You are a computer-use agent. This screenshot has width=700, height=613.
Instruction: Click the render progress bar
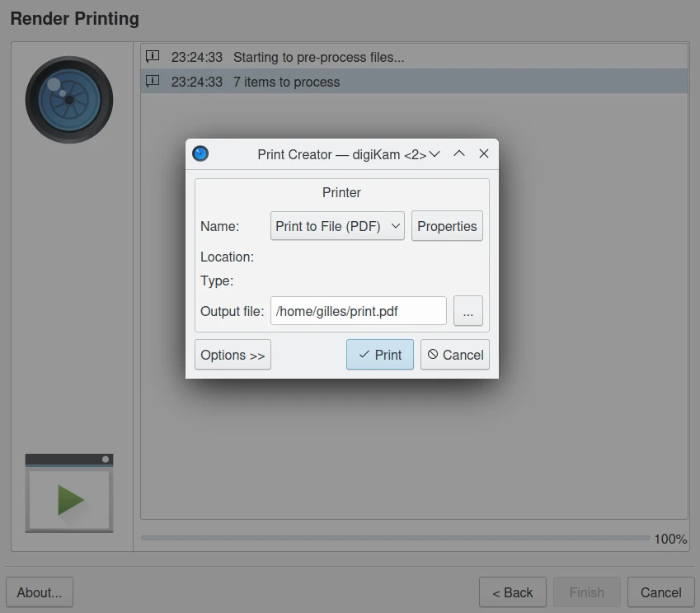(395, 539)
